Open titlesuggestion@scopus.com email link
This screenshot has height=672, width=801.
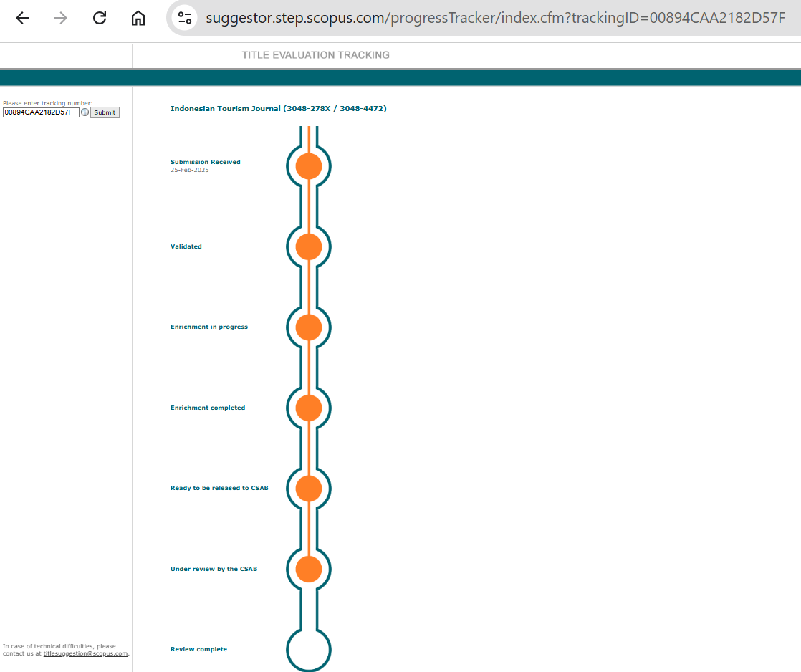pos(85,653)
